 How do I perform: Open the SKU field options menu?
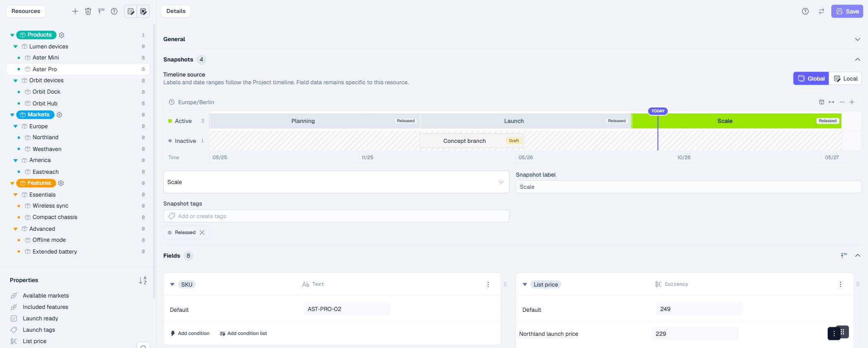(x=488, y=285)
